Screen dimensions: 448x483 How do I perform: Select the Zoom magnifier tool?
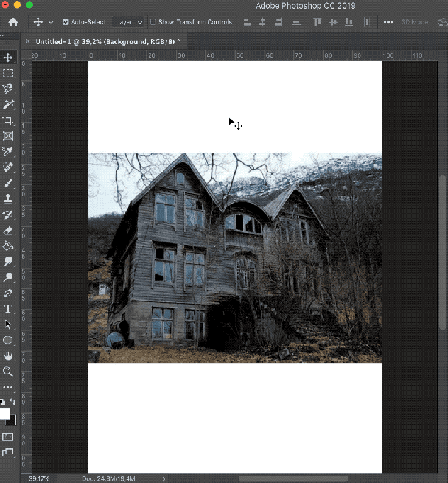[9, 371]
